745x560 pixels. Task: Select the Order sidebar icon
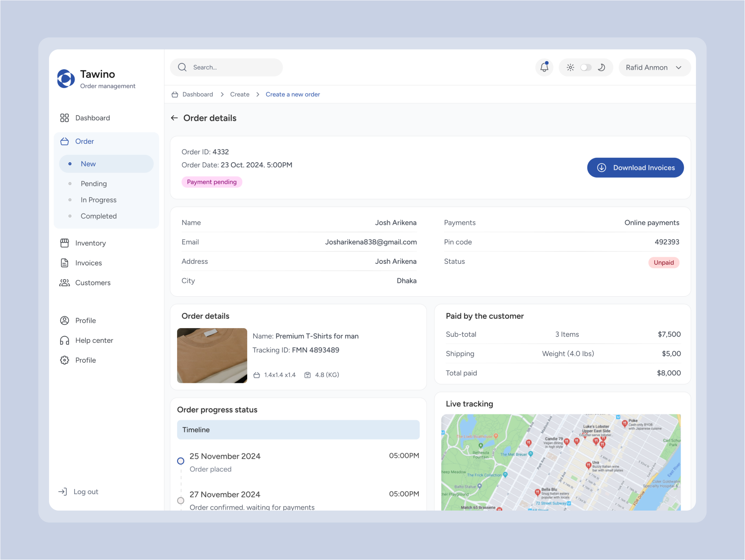tap(64, 141)
